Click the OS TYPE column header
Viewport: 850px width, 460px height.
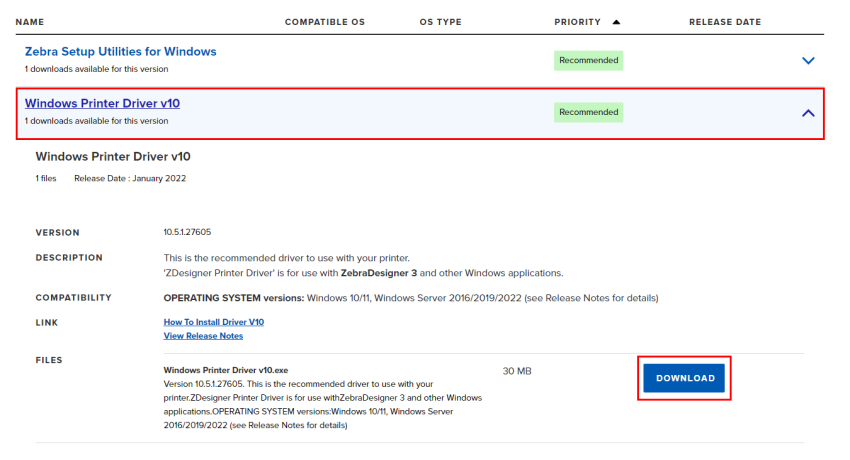(x=440, y=22)
